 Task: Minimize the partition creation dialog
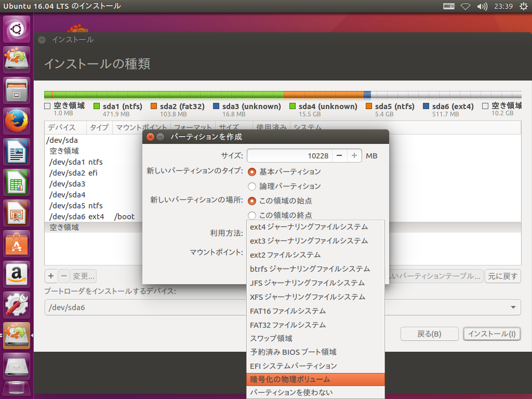pyautogui.click(x=161, y=137)
